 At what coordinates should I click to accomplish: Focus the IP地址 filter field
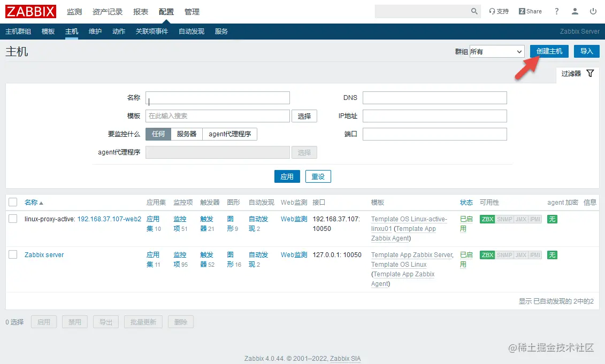tap(435, 115)
